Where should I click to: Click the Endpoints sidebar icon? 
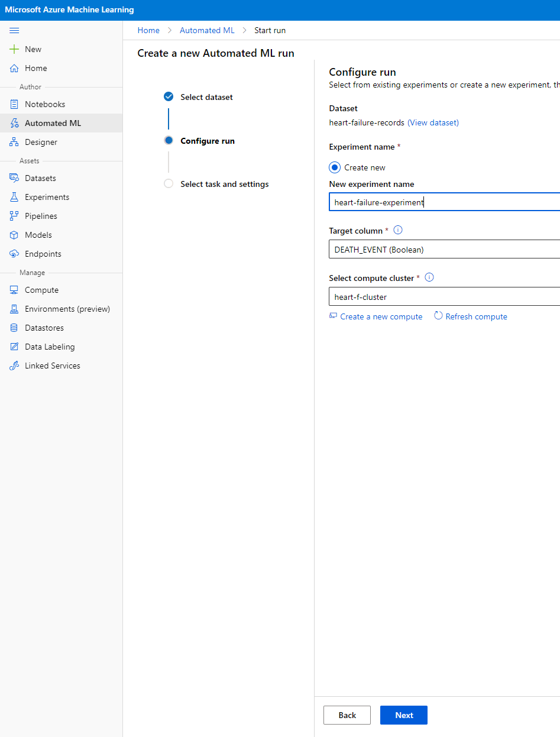point(14,254)
